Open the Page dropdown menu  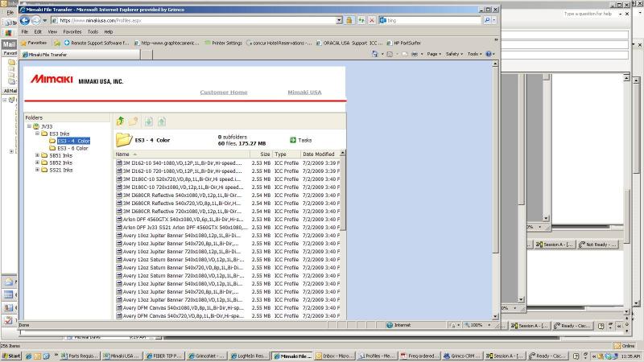pyautogui.click(x=434, y=54)
